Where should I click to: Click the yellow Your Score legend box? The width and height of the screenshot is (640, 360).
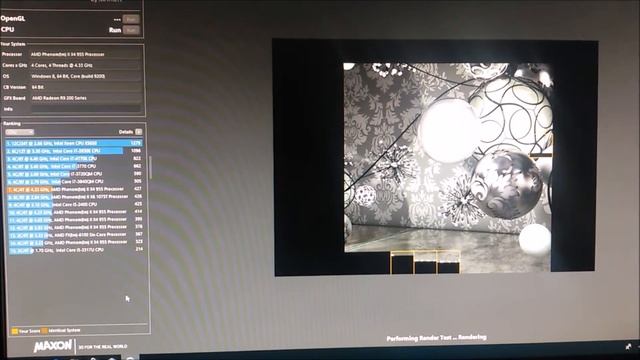click(x=15, y=331)
